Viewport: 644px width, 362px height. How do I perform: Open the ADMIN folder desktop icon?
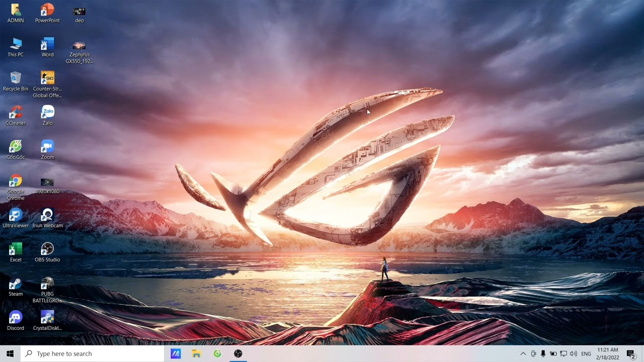coord(16,14)
